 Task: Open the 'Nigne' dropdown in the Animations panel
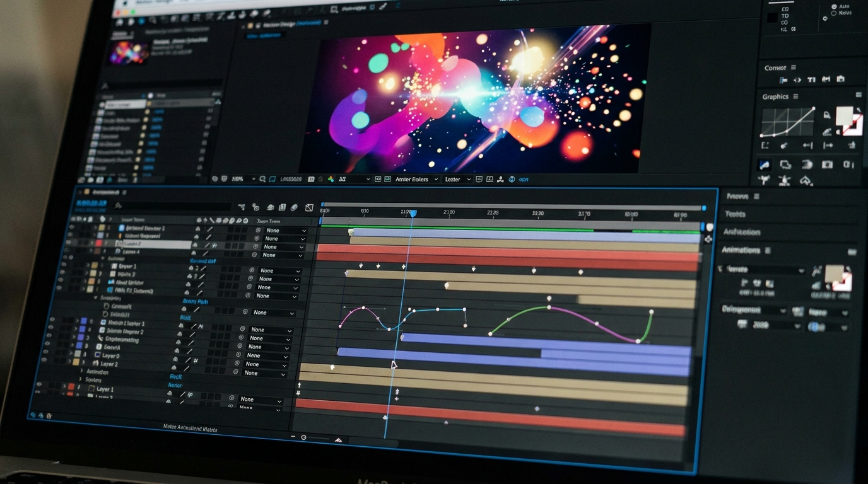(828, 312)
